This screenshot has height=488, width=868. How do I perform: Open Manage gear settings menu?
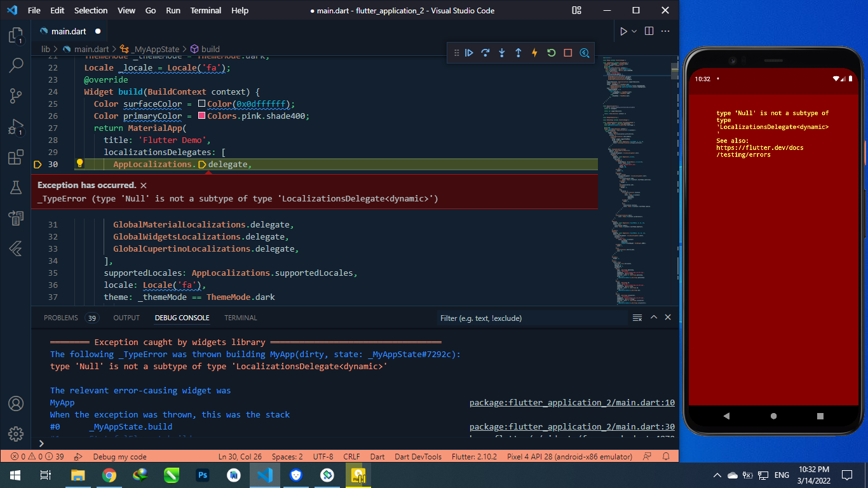16,434
